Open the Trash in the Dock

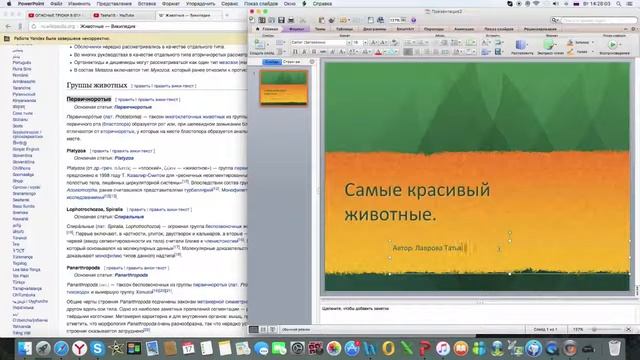click(614, 348)
